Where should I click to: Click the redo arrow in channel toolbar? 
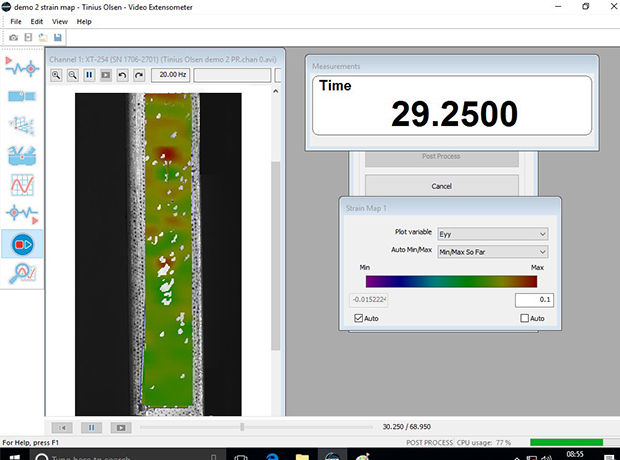138,75
